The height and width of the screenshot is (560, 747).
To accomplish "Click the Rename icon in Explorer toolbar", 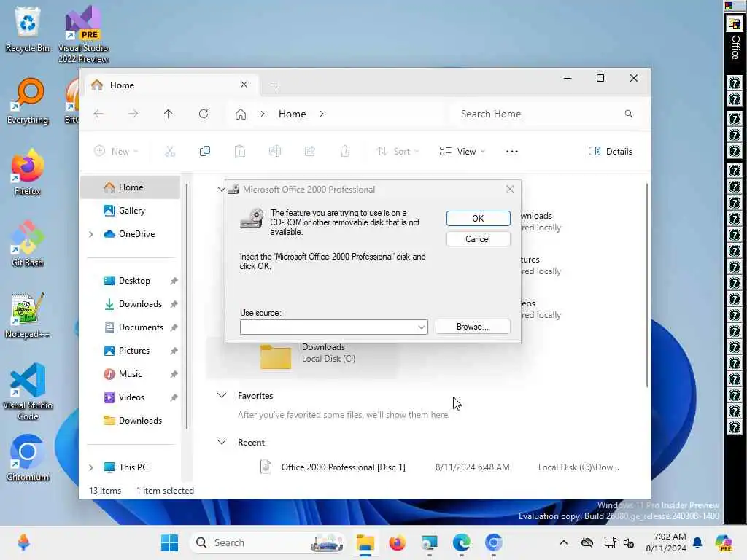I will tap(275, 152).
